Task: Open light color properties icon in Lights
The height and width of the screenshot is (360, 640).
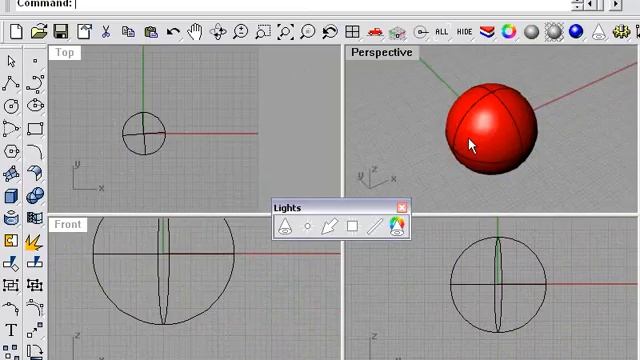Action: click(x=397, y=226)
